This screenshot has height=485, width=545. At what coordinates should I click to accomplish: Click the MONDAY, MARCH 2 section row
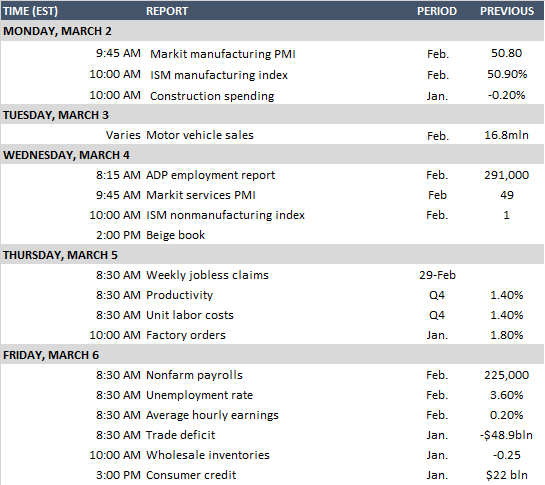[272, 31]
